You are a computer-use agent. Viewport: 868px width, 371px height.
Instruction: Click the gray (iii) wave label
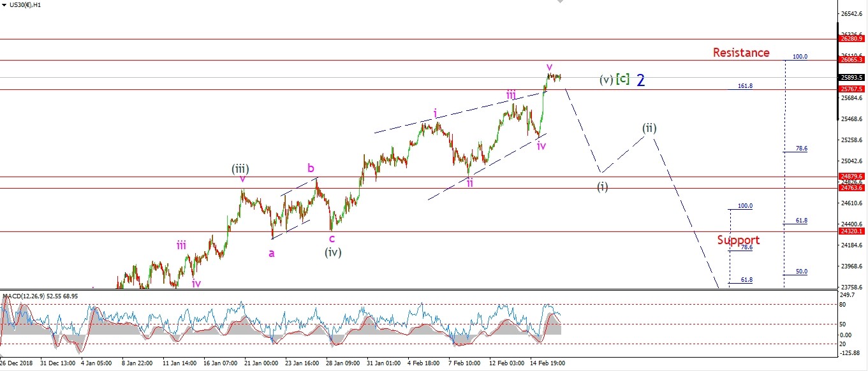[240, 169]
